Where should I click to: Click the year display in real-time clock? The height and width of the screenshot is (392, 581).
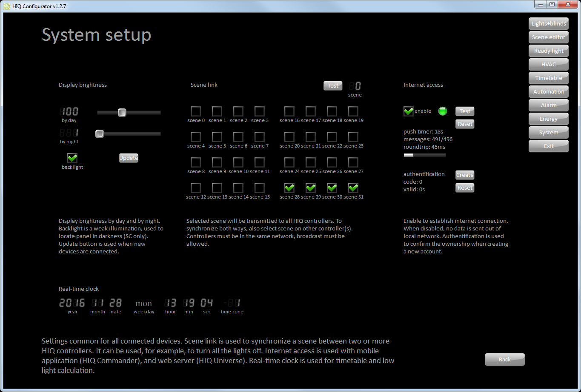[72, 303]
